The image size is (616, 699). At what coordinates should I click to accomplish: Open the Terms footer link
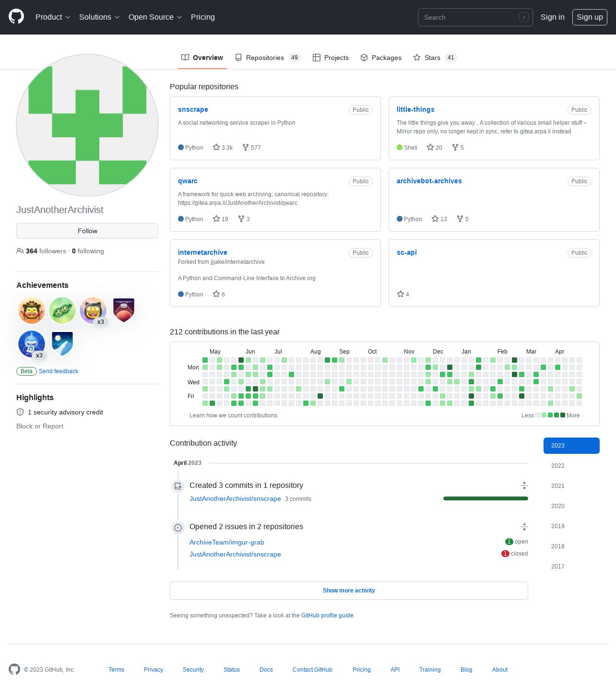coord(116,670)
